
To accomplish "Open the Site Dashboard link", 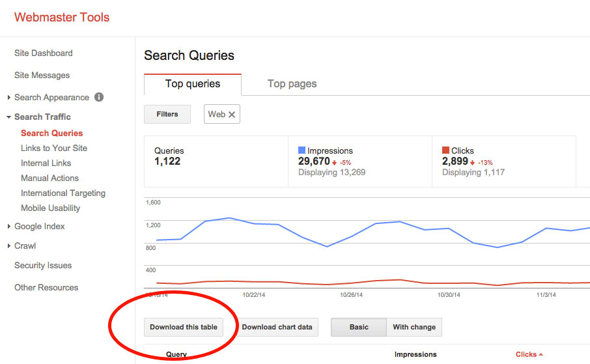I will click(x=44, y=53).
